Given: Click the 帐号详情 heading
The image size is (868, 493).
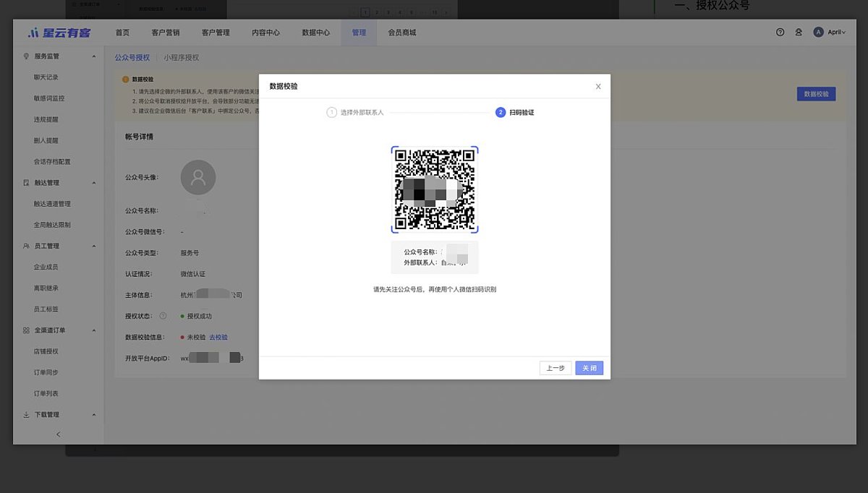Looking at the screenshot, I should tap(139, 137).
